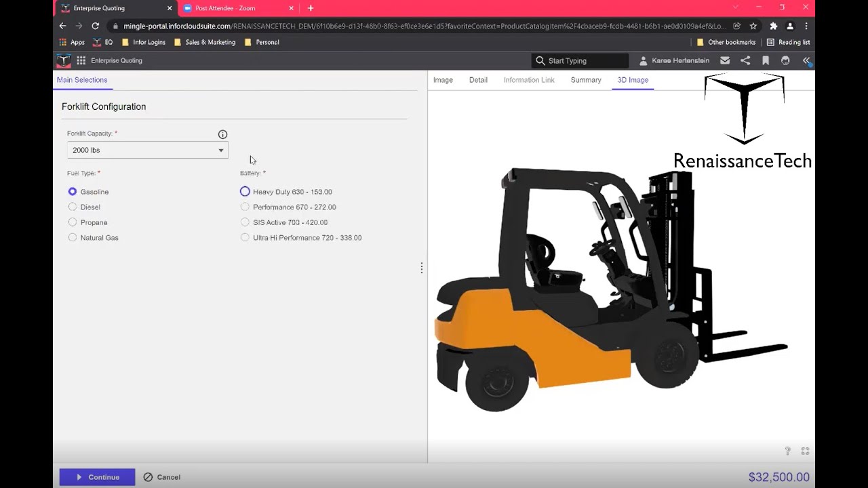Switch to Information Link tab
The height and width of the screenshot is (488, 868).
click(x=529, y=80)
